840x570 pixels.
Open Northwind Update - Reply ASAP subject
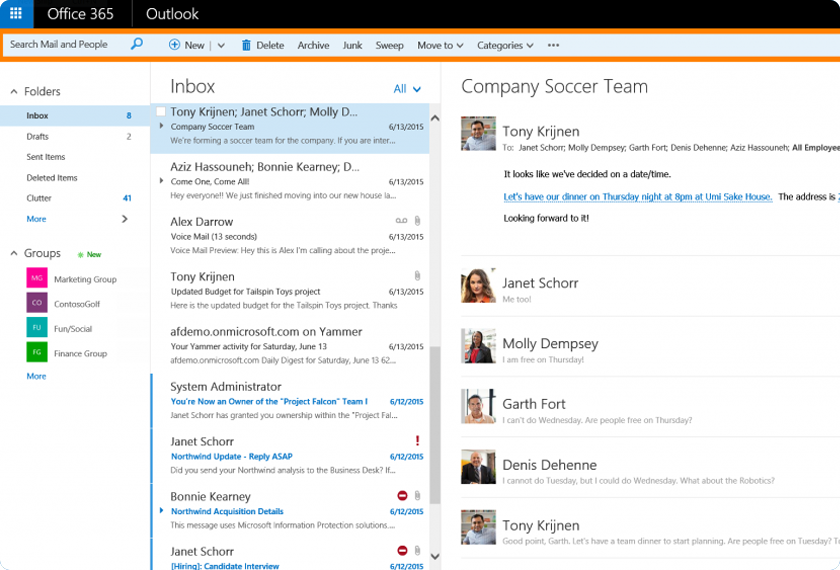pyautogui.click(x=231, y=456)
